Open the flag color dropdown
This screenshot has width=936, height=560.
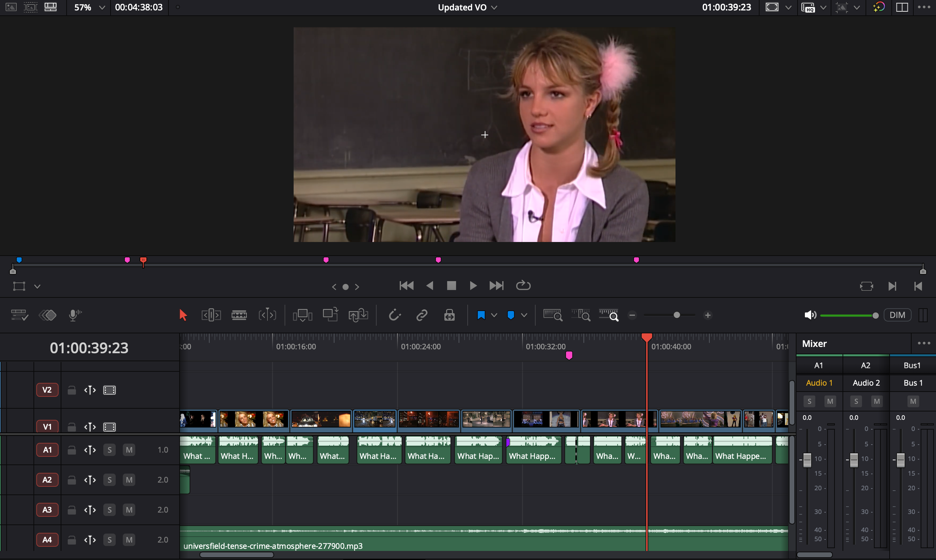(494, 315)
